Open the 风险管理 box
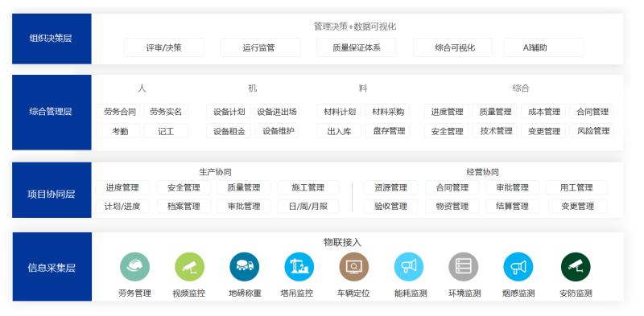 pos(592,131)
